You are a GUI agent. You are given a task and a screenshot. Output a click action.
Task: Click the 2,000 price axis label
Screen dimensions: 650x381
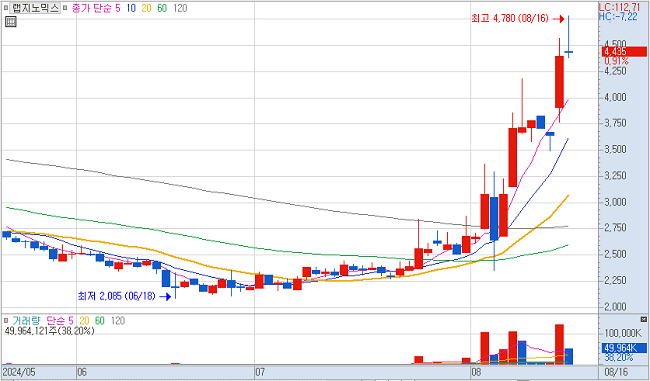(615, 307)
